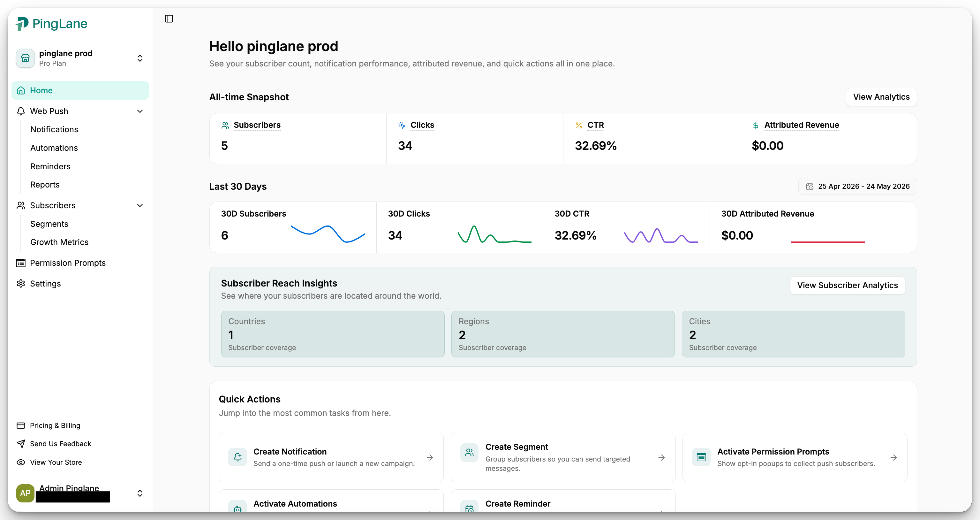Click the CTR percent icon
The width and height of the screenshot is (980, 520).
click(x=579, y=125)
